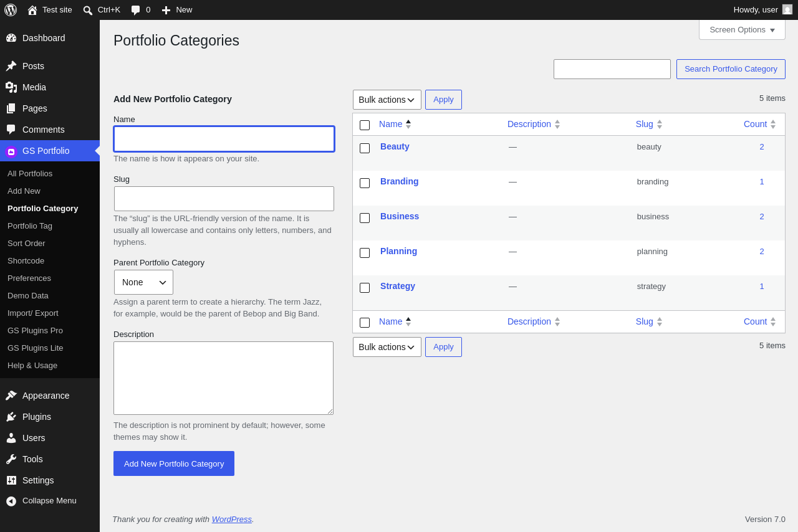Click the Collapse Menu arrow icon
798x532 pixels.
11,501
